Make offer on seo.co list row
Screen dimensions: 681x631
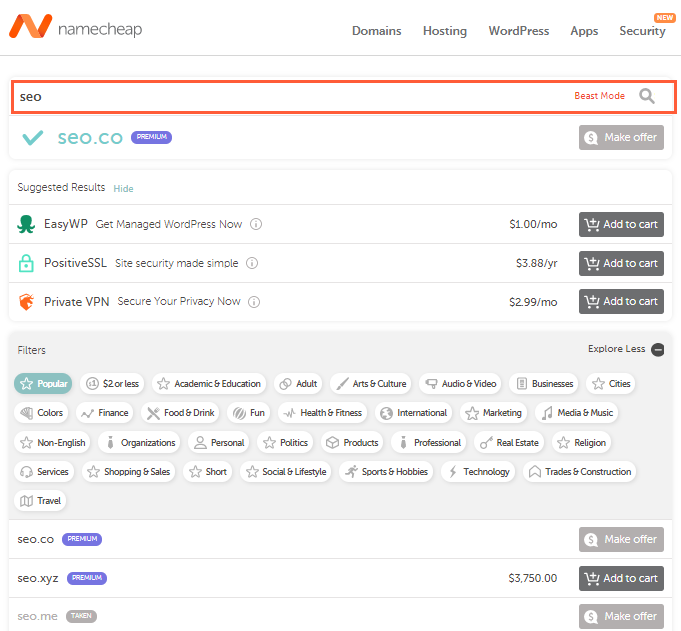[621, 539]
